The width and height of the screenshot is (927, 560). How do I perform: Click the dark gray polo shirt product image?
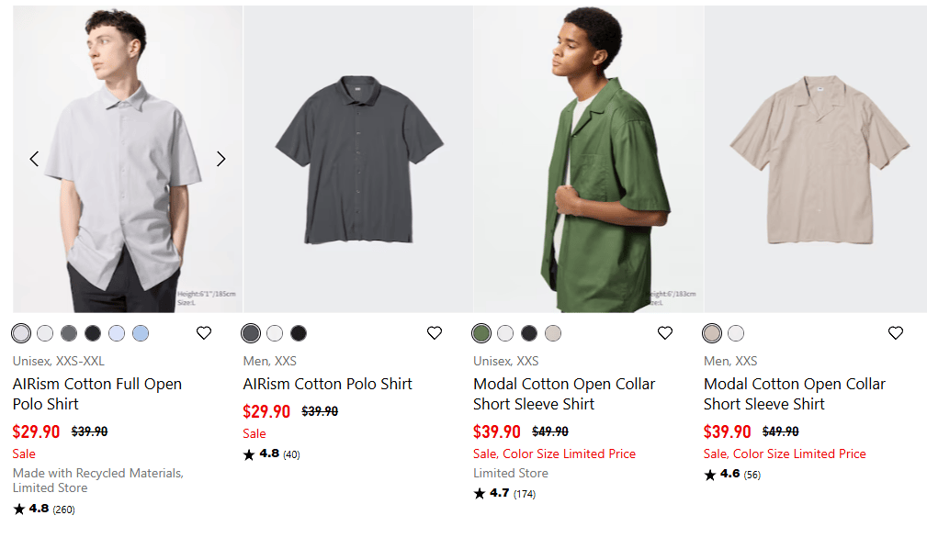tap(358, 161)
